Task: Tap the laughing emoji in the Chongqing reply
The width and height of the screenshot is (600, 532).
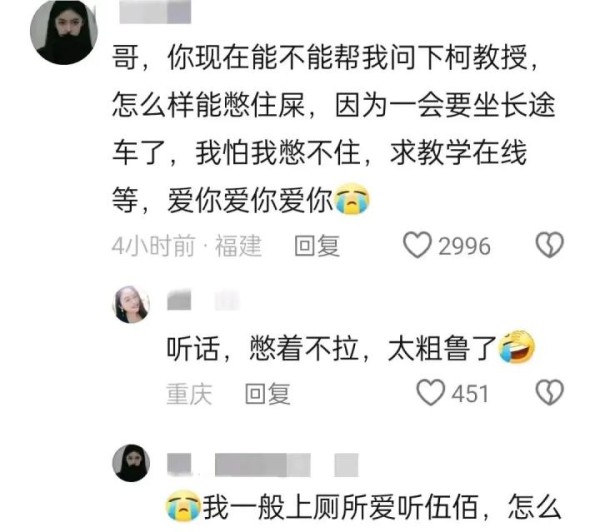Action: click(x=517, y=346)
